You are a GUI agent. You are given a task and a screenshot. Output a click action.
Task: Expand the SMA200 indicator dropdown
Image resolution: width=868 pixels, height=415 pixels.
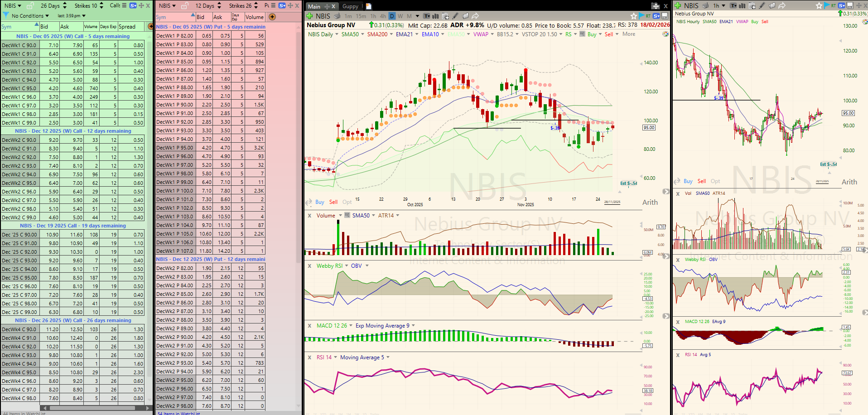391,34
